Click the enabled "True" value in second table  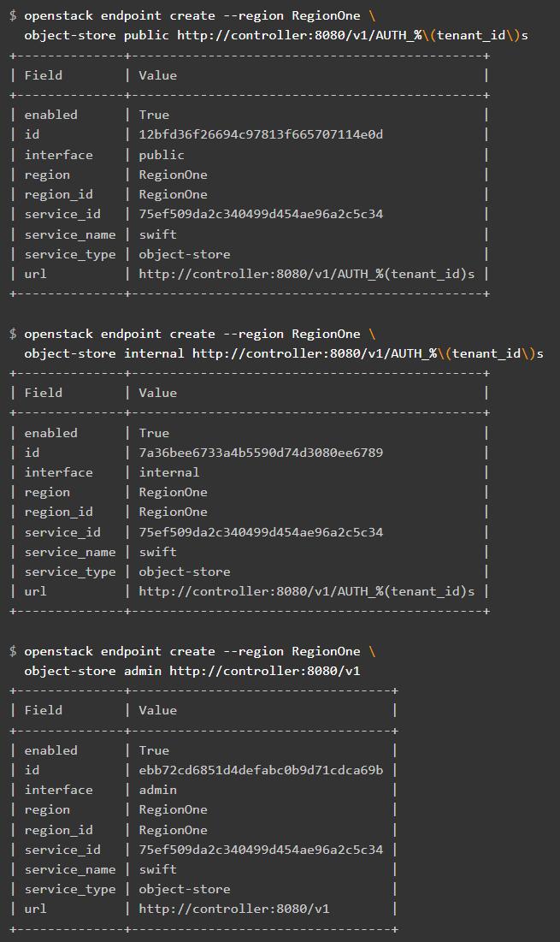coord(154,433)
